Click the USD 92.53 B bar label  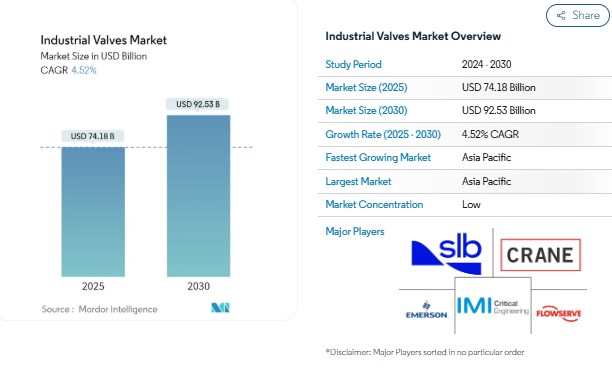point(197,104)
